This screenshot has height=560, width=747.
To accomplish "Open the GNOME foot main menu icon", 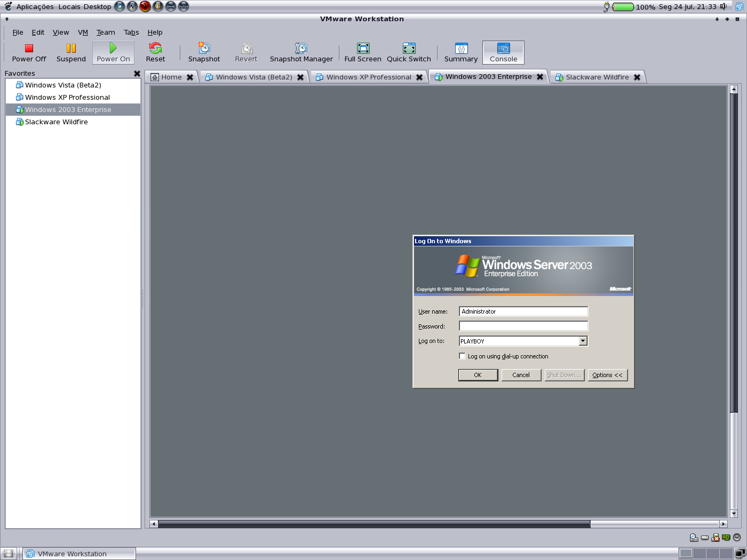I will (x=8, y=6).
